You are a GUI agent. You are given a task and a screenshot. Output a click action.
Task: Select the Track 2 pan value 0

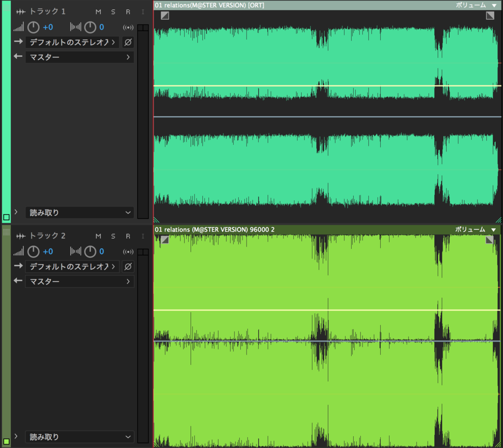click(101, 252)
